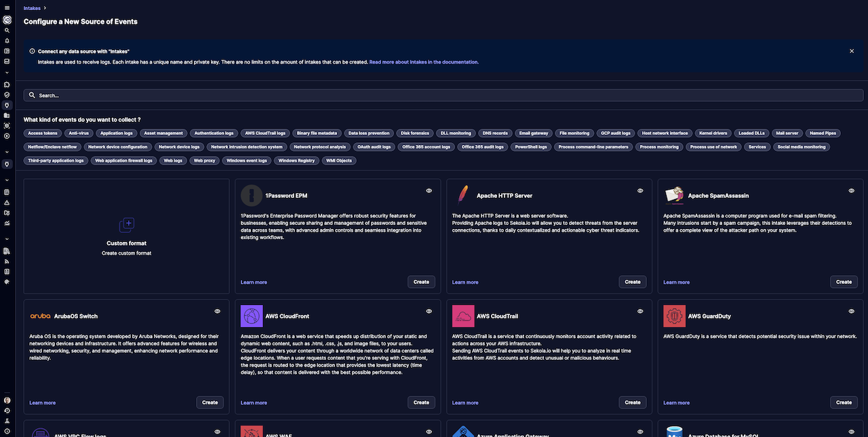Open the search magnifier in the sidebar
Screen dimensions: 868x437
click(x=7, y=30)
